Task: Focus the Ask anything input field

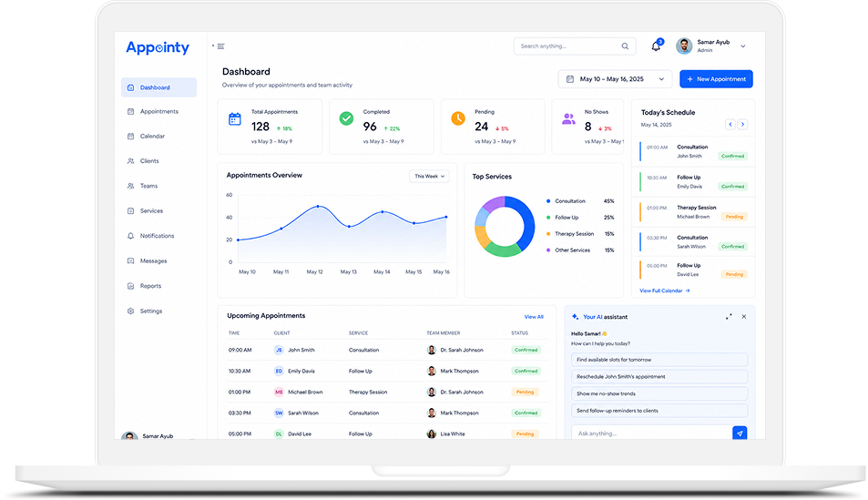Action: [x=651, y=434]
